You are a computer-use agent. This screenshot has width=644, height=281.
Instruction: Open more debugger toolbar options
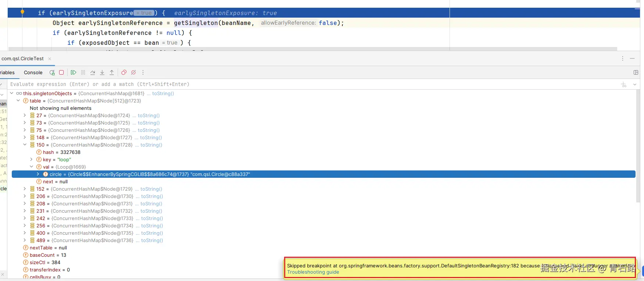click(x=143, y=73)
